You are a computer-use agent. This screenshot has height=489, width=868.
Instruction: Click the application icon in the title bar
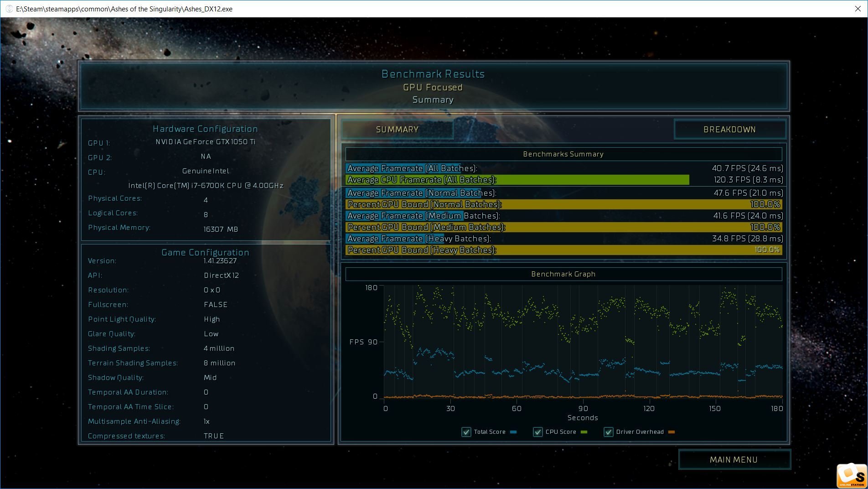(9, 9)
